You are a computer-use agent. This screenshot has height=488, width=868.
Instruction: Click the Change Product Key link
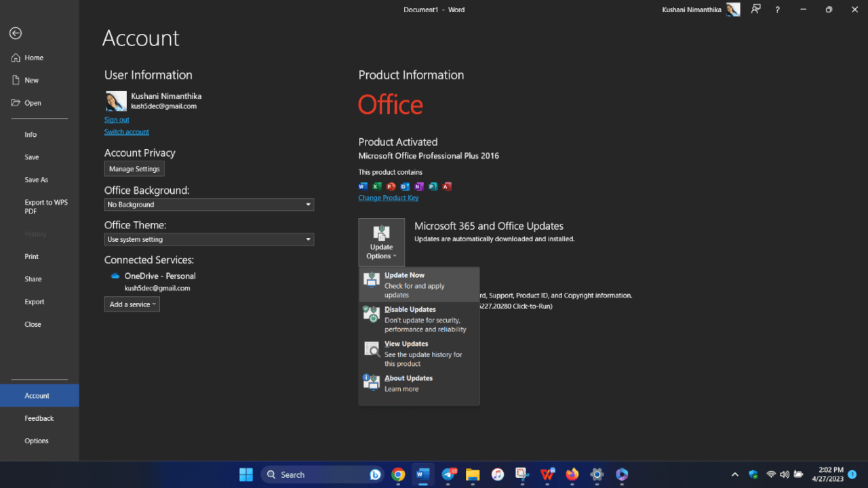coord(388,197)
